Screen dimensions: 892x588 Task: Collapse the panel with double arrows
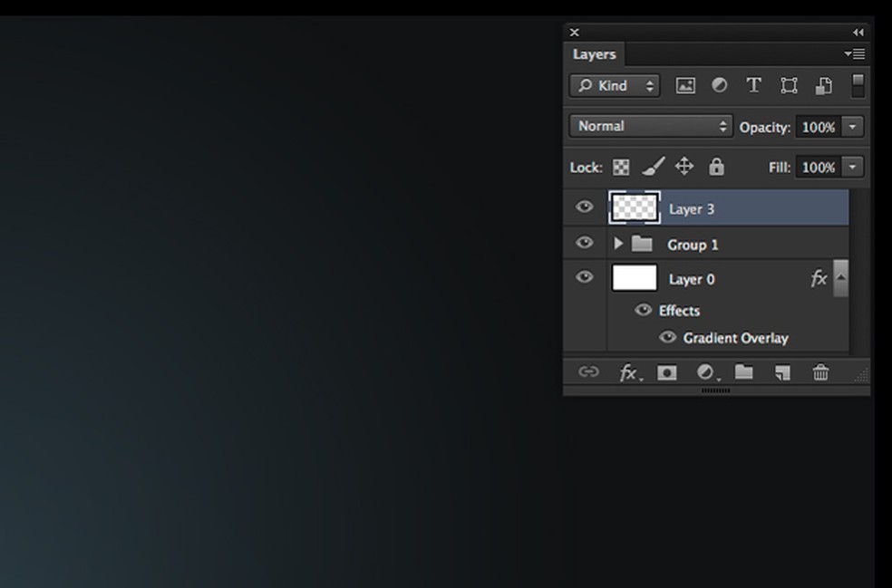[858, 33]
